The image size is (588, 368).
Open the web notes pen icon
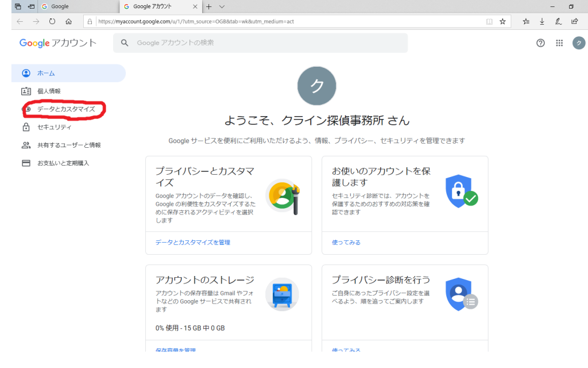coord(558,21)
